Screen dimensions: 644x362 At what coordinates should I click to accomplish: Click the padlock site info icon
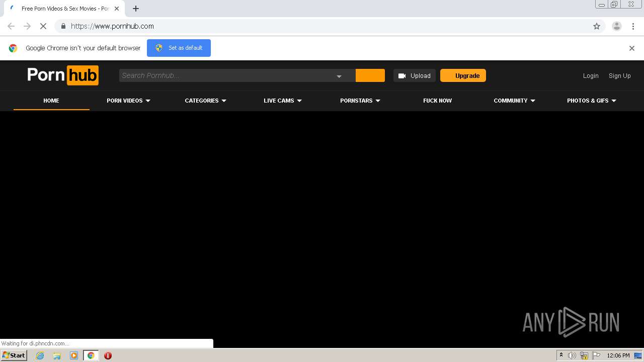point(63,26)
